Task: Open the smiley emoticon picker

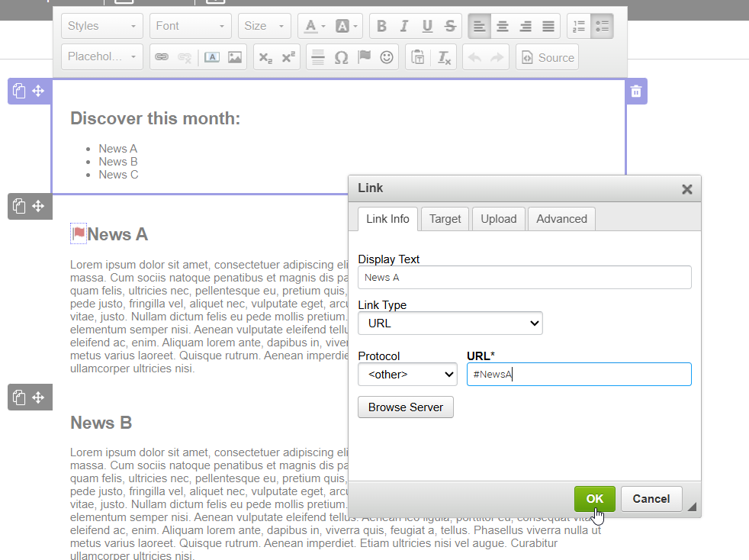Action: (387, 57)
